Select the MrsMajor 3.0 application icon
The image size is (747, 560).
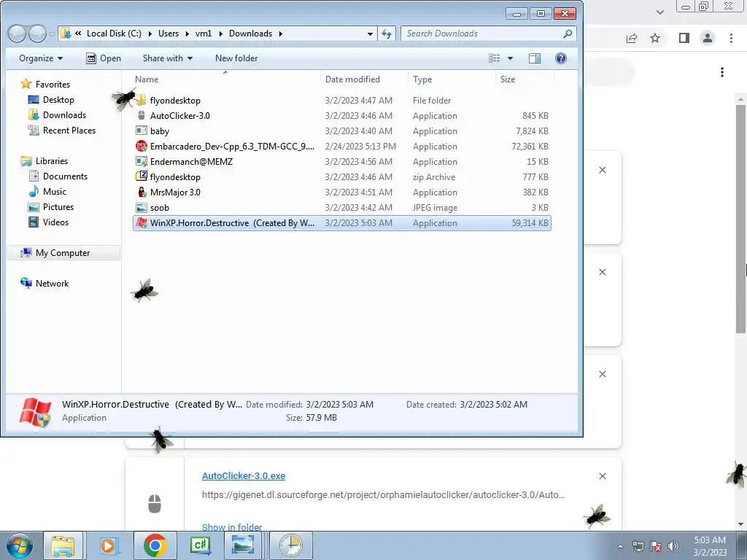point(141,192)
